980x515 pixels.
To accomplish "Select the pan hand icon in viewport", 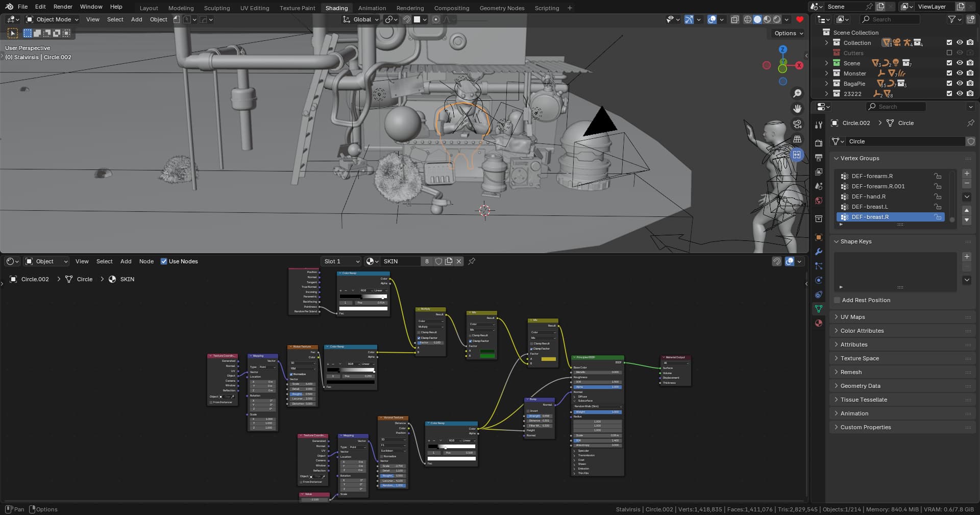I will pos(797,109).
